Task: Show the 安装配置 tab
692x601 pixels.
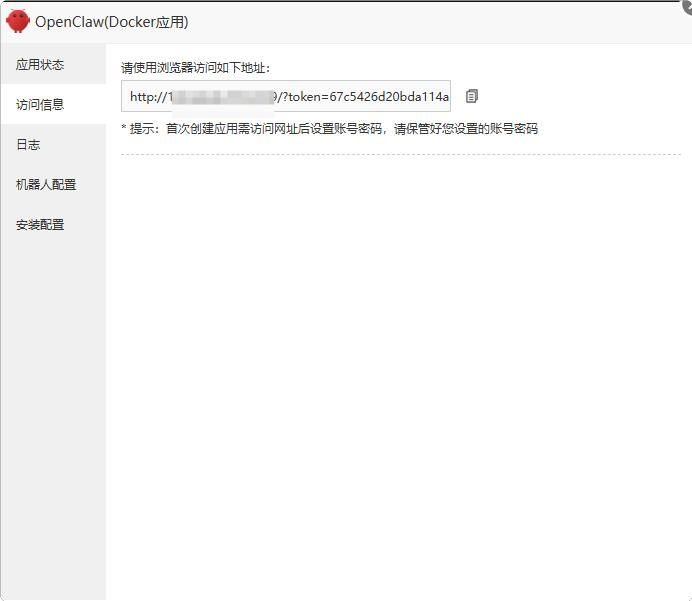Action: click(x=40, y=225)
